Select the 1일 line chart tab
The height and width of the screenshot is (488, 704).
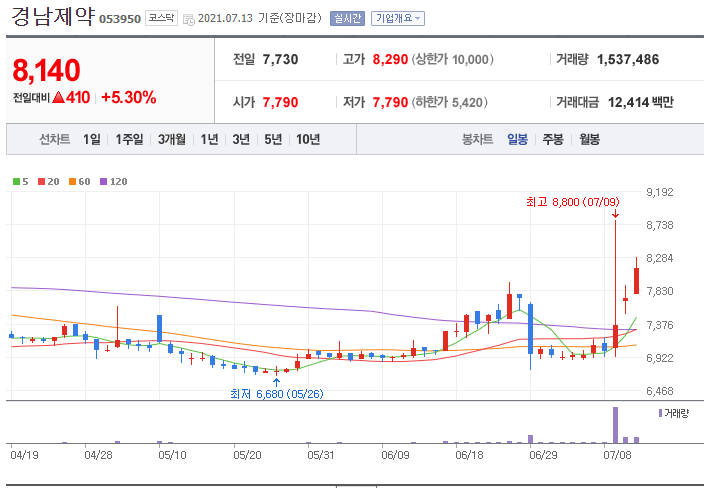[x=92, y=139]
